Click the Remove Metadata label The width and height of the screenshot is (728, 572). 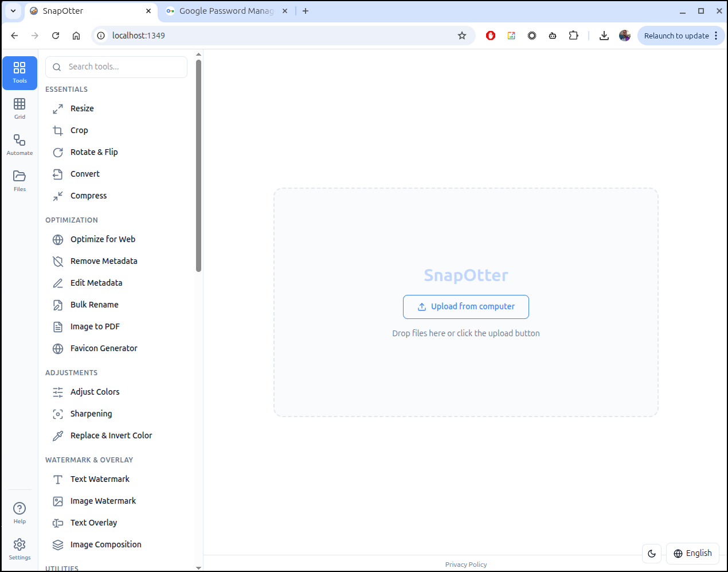104,261
